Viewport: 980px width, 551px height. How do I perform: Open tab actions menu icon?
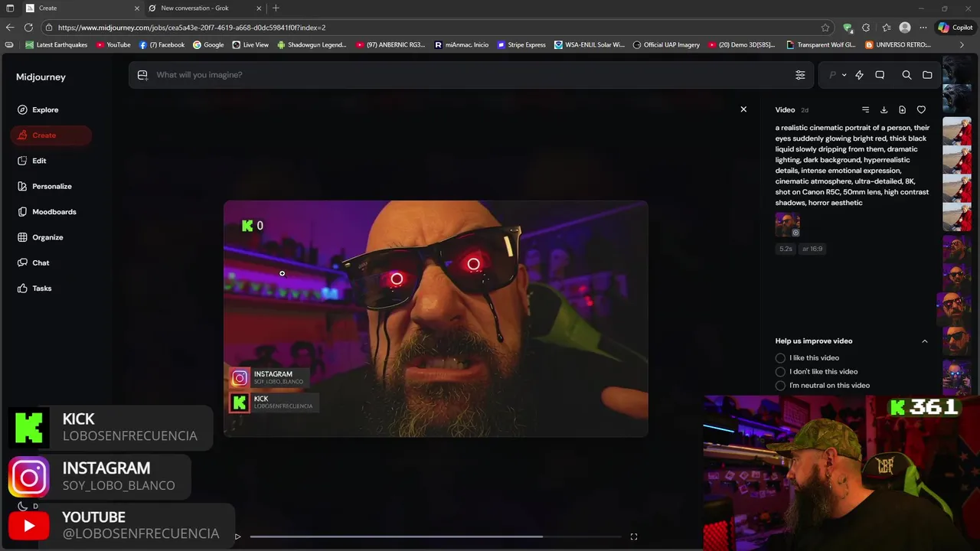click(x=10, y=8)
